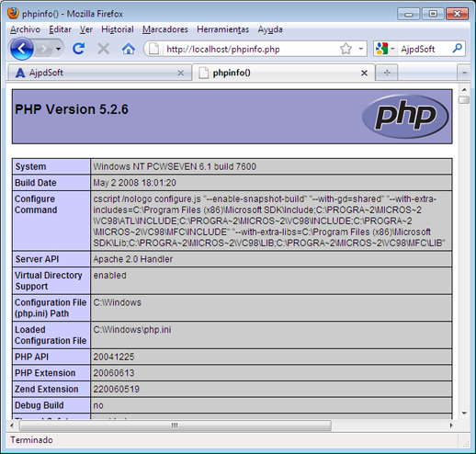Click the browser Back arrow button

tap(21, 49)
